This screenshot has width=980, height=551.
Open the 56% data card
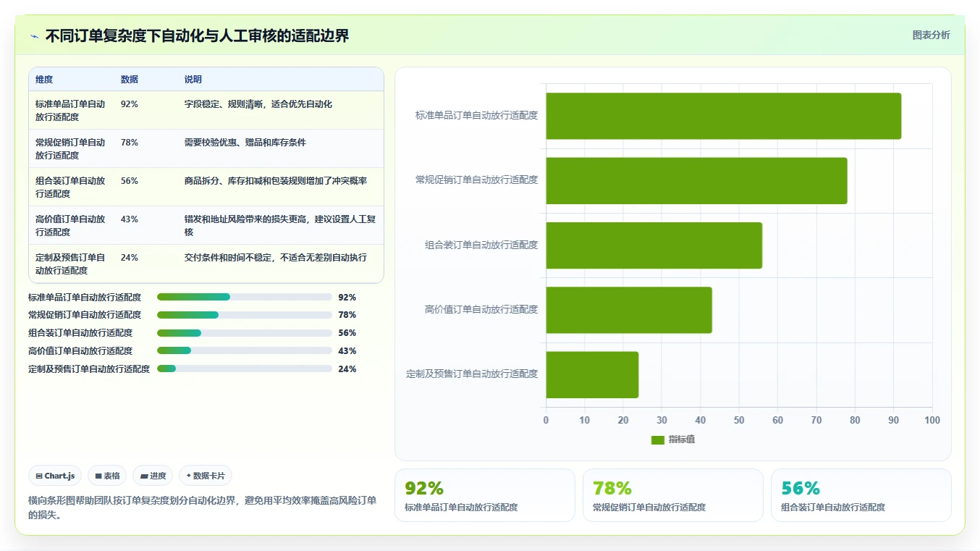(x=861, y=495)
